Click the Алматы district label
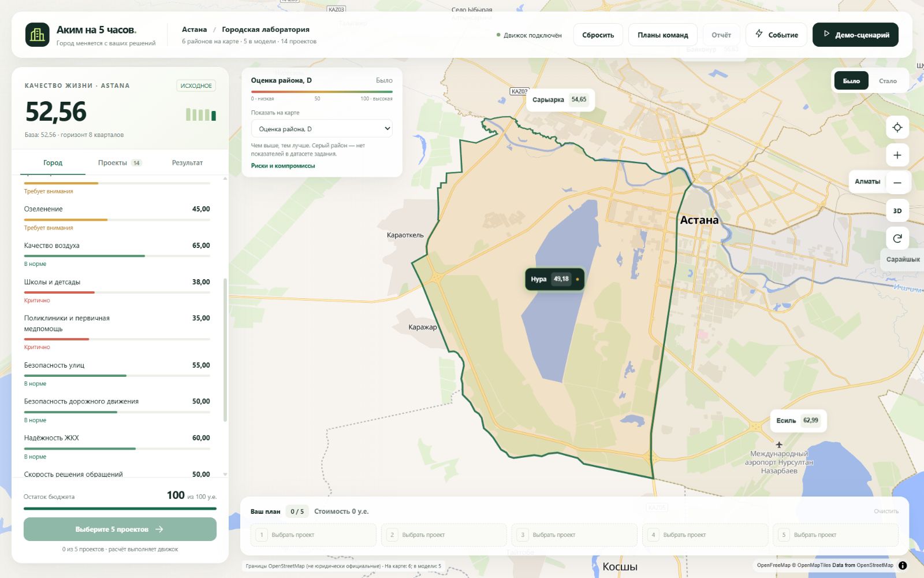Image resolution: width=924 pixels, height=578 pixels. tap(867, 181)
